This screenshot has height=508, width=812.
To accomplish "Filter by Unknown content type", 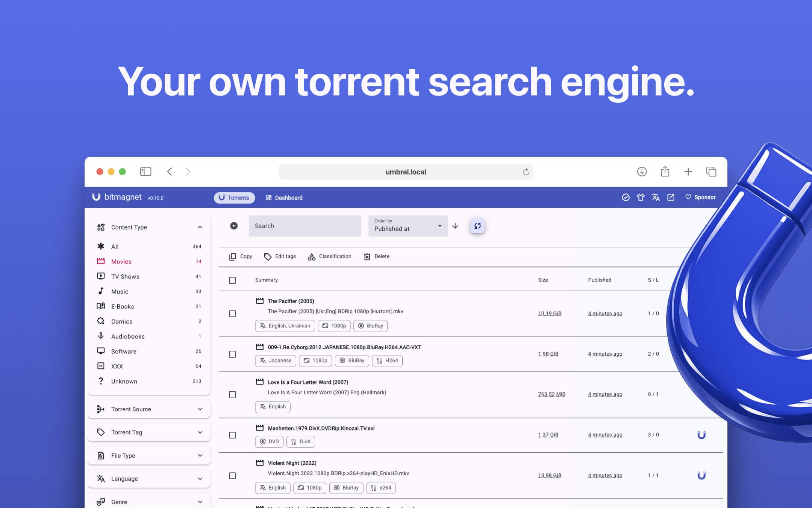I will 149,381.
